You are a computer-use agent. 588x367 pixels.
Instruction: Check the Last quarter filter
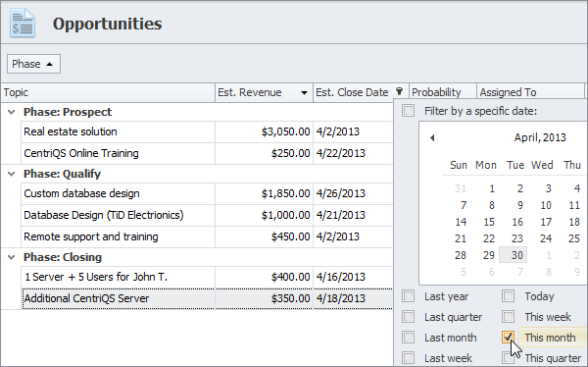click(x=408, y=317)
